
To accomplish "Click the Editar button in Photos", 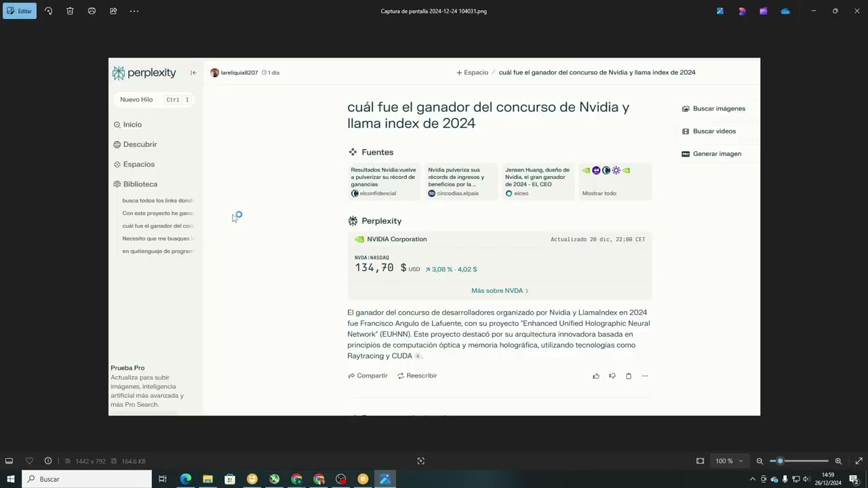I will (x=20, y=11).
